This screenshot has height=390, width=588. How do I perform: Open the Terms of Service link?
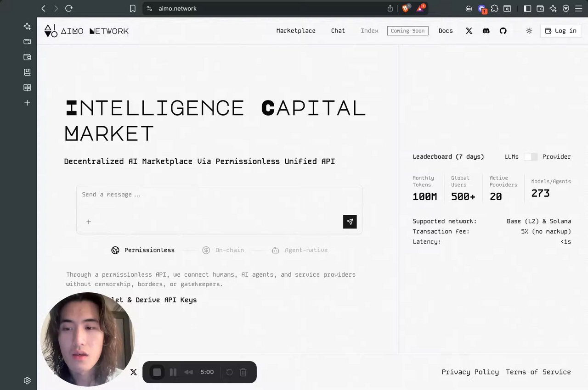point(538,372)
